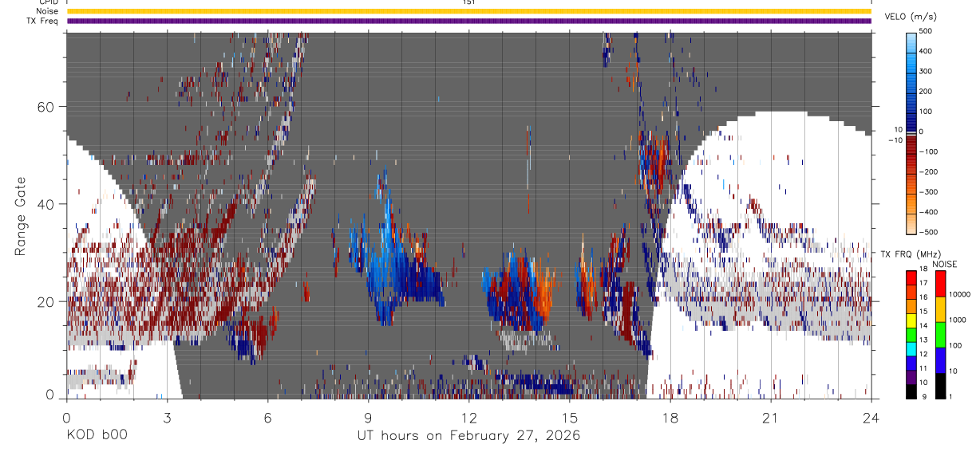Click the 'UT hours on February 27, 2026' title
The width and height of the screenshot is (980, 452).
click(468, 436)
